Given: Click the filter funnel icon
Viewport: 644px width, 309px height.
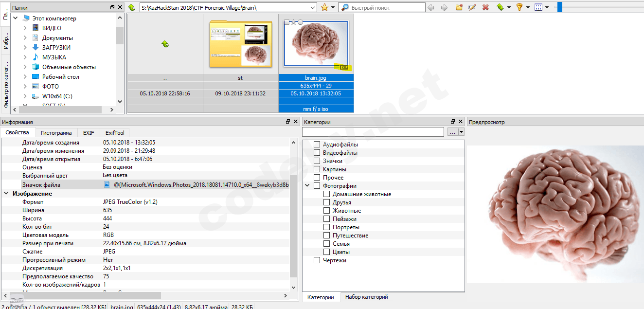Looking at the screenshot, I should pos(519,7).
